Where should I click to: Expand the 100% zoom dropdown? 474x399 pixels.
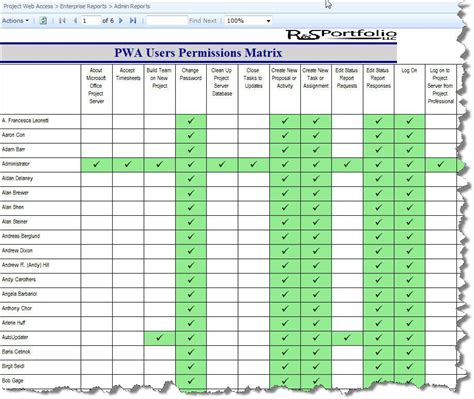point(248,21)
